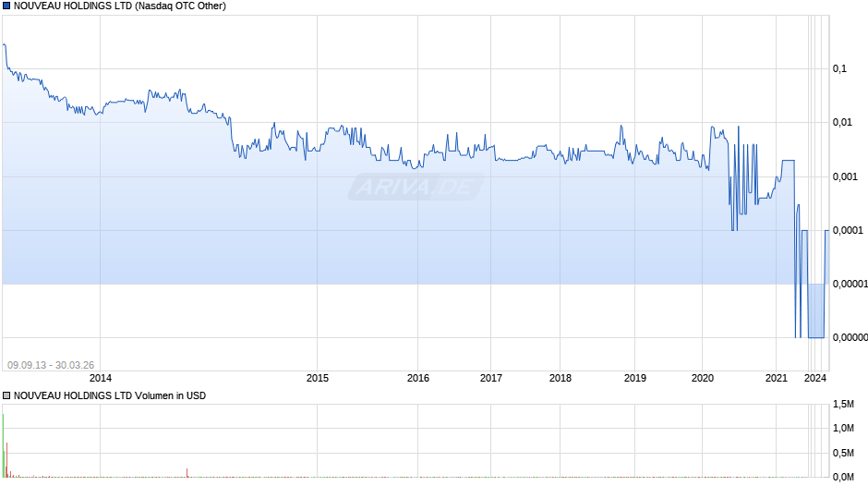Click the date range 09.09.13 - 30.03.26
The image size is (868, 486).
coord(51,365)
